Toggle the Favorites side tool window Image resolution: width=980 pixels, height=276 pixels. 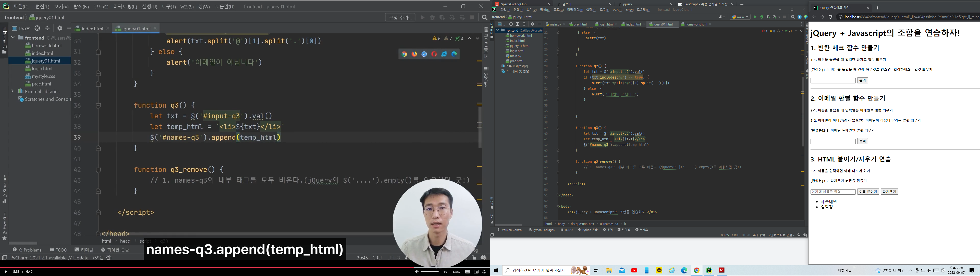click(5, 226)
